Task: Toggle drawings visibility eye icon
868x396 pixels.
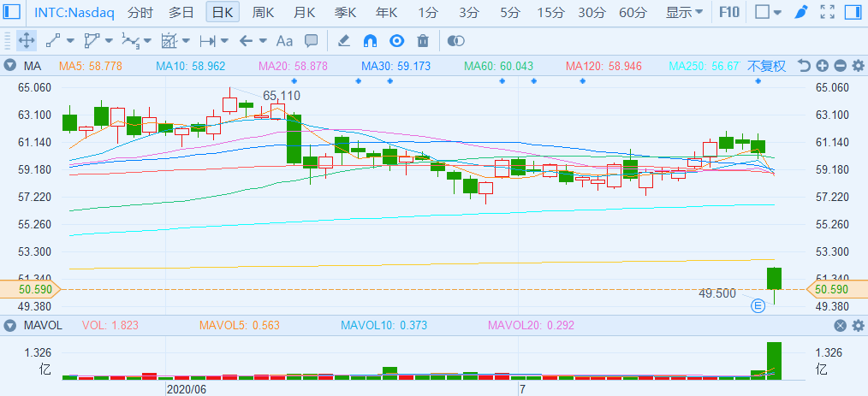Action: coord(396,40)
